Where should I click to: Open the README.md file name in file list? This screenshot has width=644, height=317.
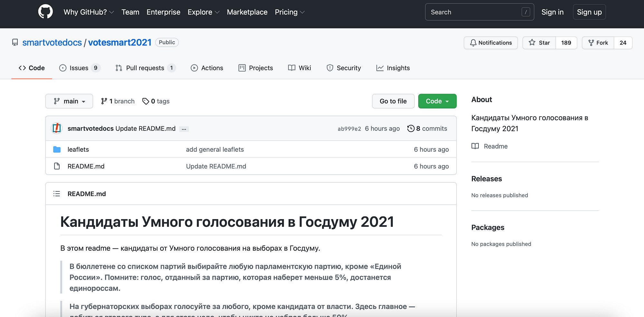[x=86, y=166]
